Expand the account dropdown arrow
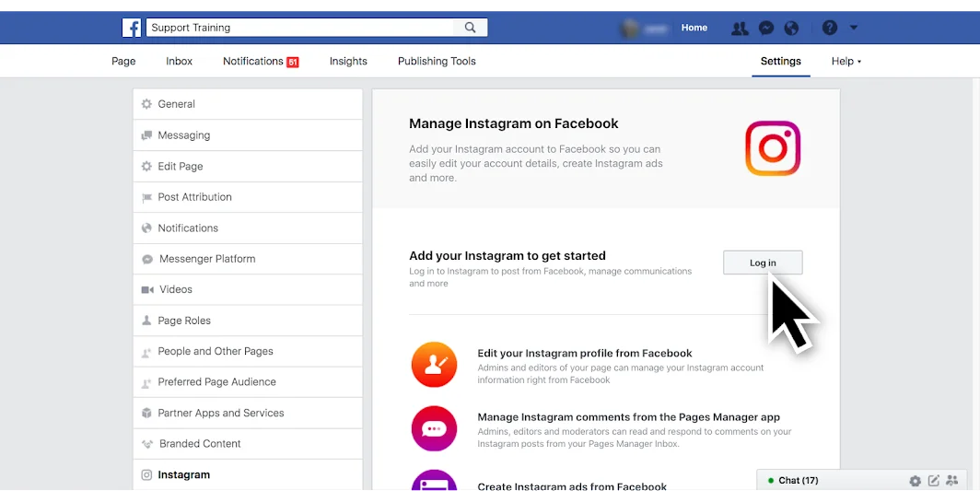980x502 pixels. click(x=854, y=28)
